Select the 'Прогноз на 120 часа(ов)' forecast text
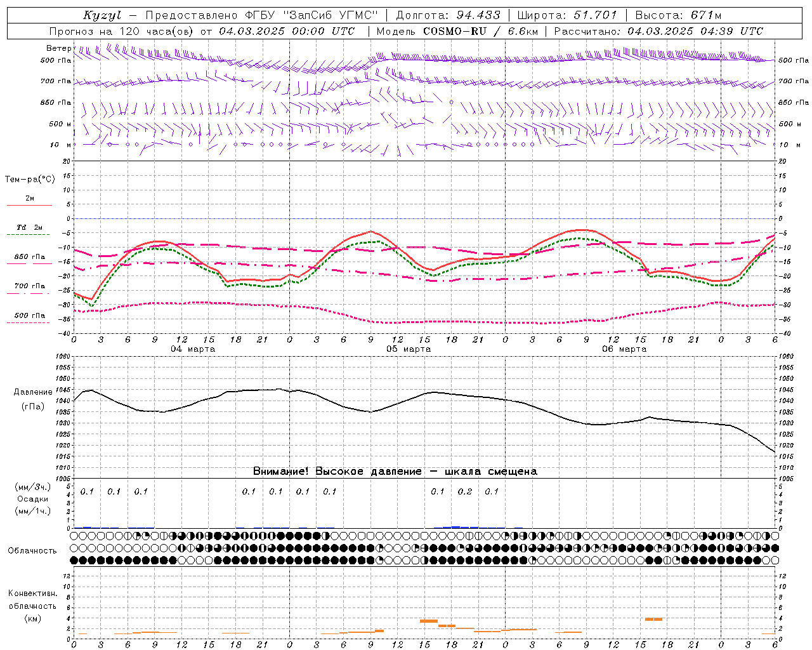Screen dimensions: 812x650 tap(122, 31)
